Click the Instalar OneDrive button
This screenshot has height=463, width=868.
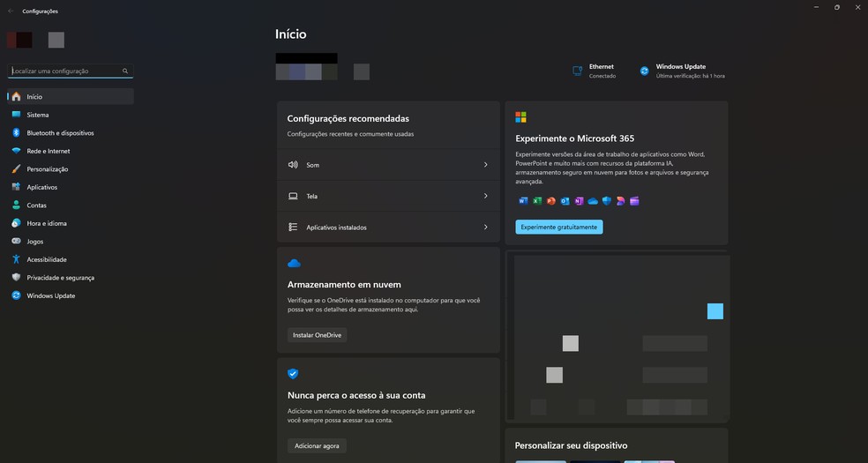pos(318,335)
